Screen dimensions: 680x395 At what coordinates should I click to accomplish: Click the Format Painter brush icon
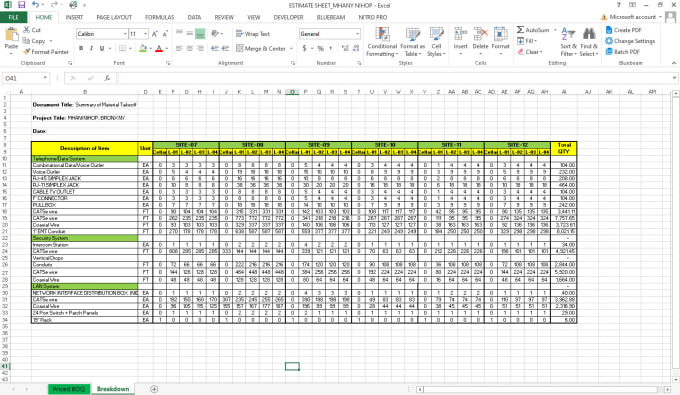(x=26, y=52)
